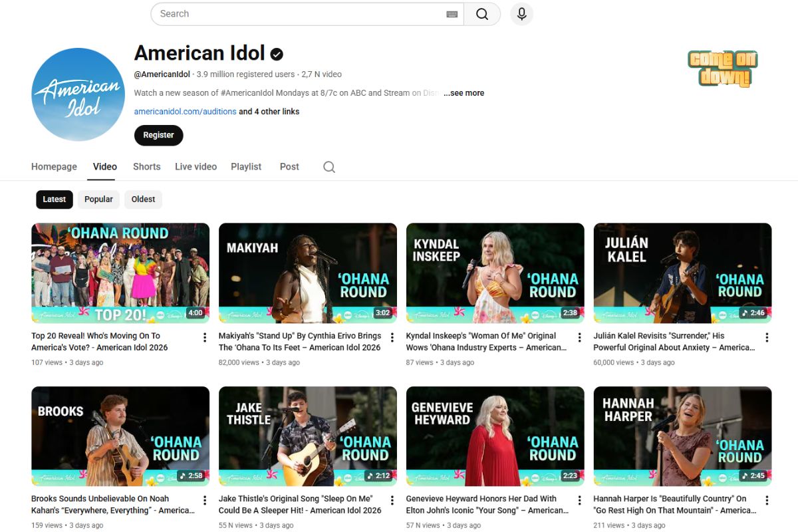798x532 pixels.
Task: Select the Latest sort filter chip
Action: (55, 199)
